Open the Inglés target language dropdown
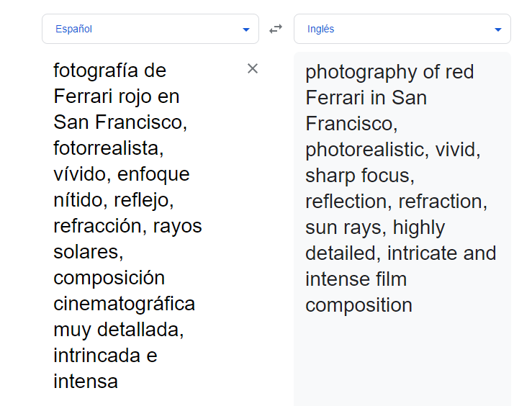 (x=402, y=29)
